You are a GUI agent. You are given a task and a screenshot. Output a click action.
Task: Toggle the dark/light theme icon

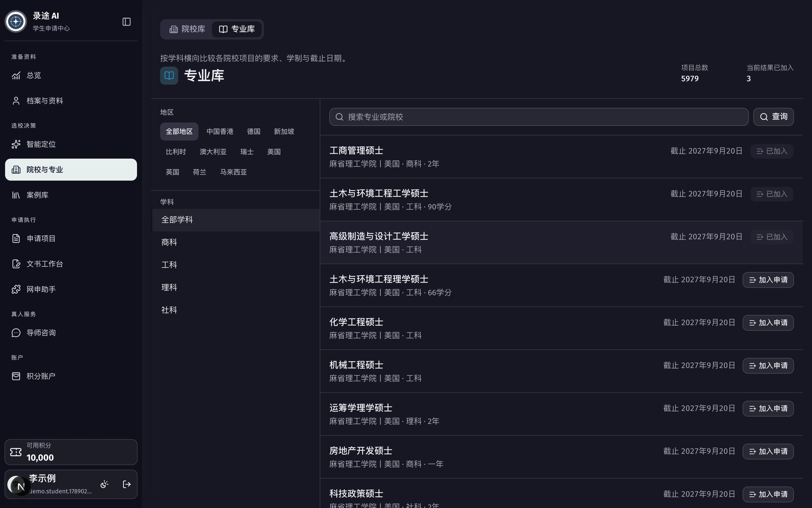tap(104, 484)
